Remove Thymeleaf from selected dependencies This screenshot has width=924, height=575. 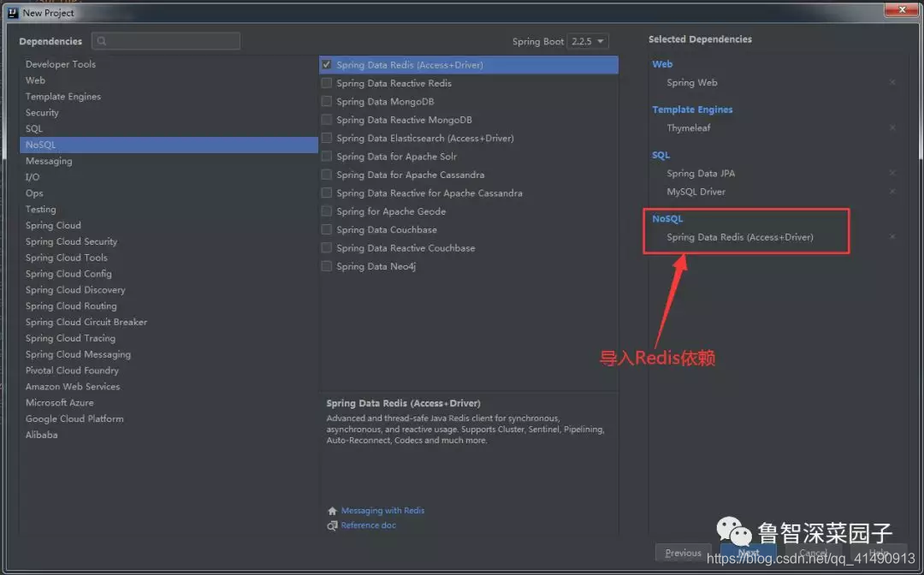click(892, 127)
